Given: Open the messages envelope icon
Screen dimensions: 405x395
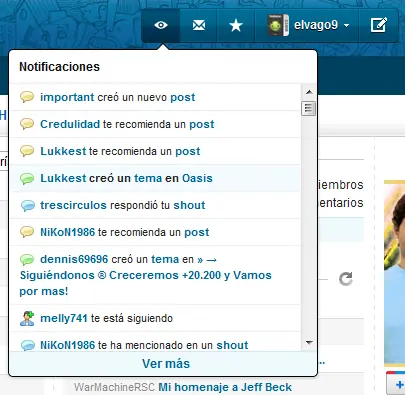Looking at the screenshot, I should tap(199, 25).
